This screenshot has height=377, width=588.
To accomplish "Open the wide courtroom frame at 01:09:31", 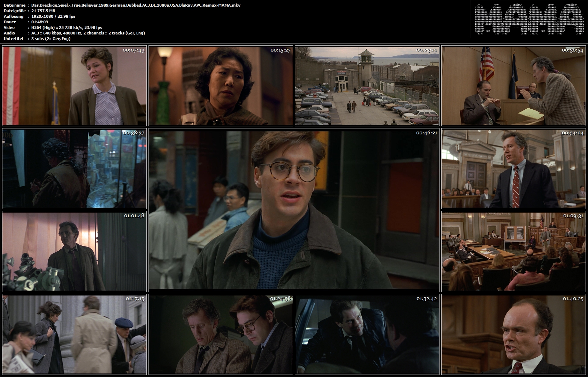I will tap(513, 252).
